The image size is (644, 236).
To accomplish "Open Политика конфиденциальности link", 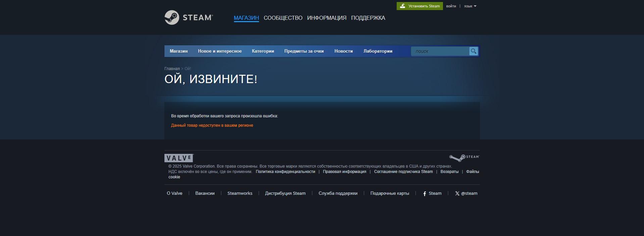I will (285, 172).
